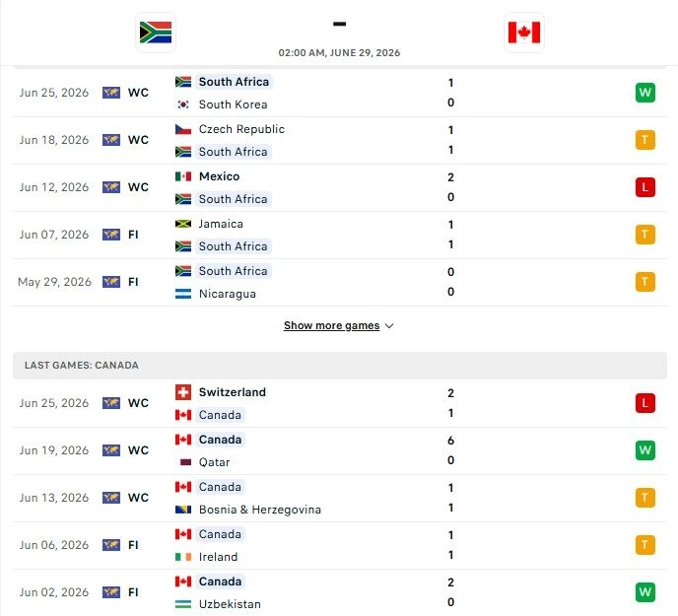Click the Switzerland flag icon
The height and width of the screenshot is (616, 678).
coord(183,392)
